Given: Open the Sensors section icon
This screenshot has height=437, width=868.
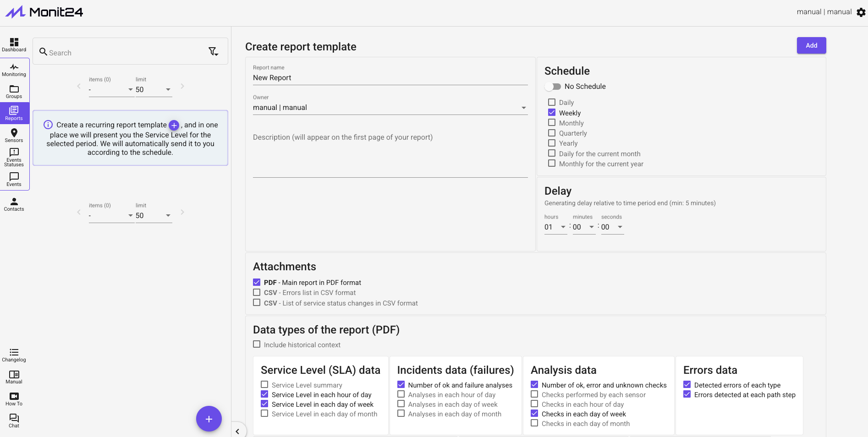Looking at the screenshot, I should (x=14, y=135).
